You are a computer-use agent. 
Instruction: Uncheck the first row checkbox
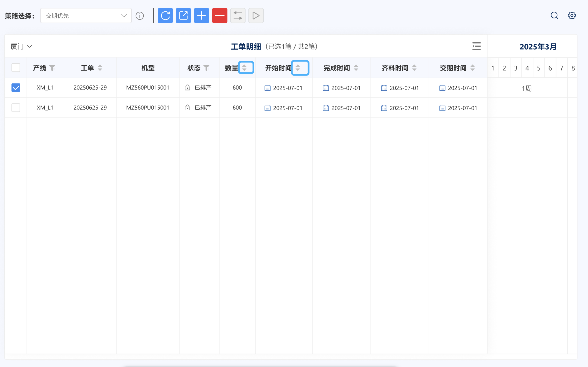click(16, 88)
